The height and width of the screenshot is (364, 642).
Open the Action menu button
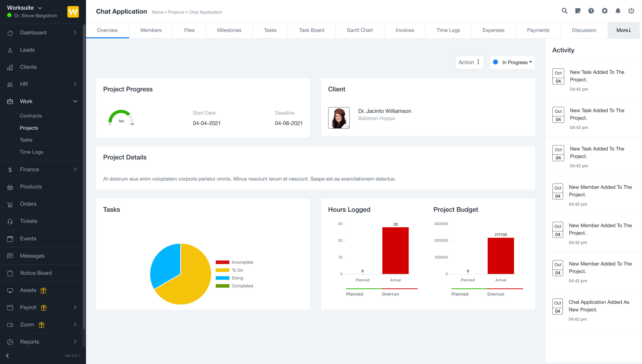[x=469, y=62]
